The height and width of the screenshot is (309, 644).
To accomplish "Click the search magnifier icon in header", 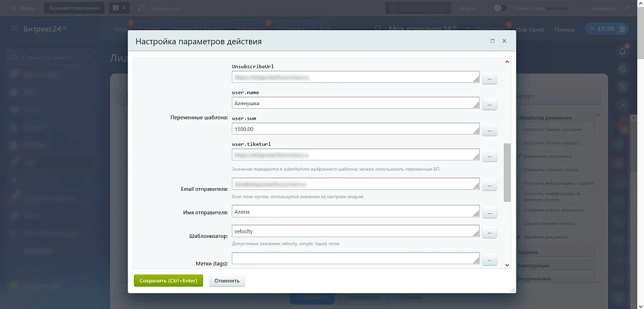I will pyautogui.click(x=378, y=29).
